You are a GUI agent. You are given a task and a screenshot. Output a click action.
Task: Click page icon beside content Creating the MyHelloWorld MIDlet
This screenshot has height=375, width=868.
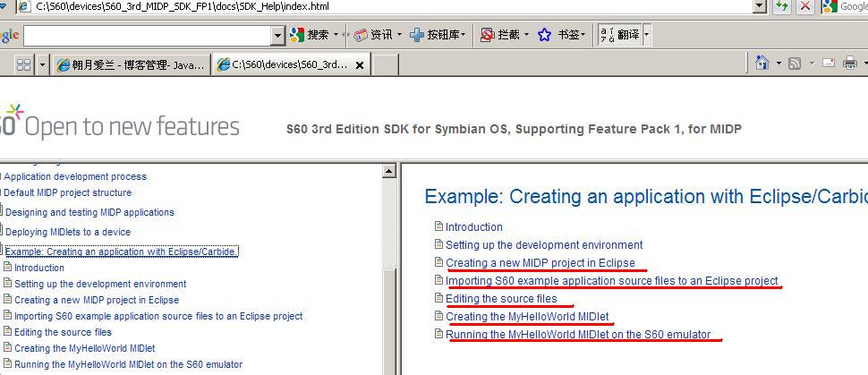coord(439,316)
